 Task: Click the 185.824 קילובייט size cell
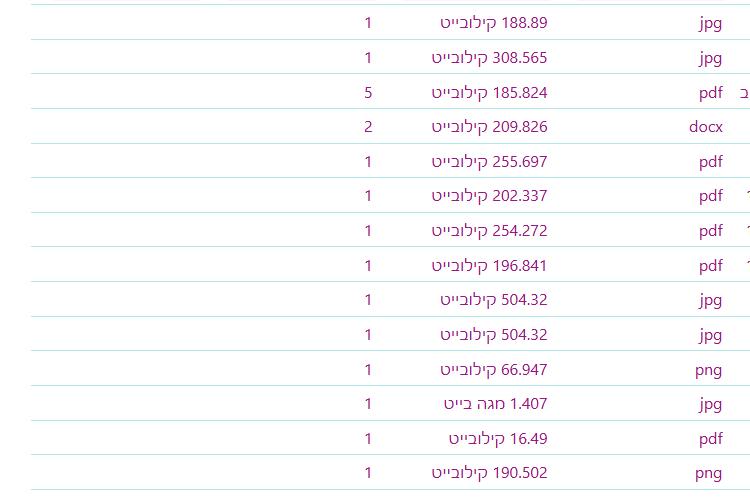(x=489, y=93)
